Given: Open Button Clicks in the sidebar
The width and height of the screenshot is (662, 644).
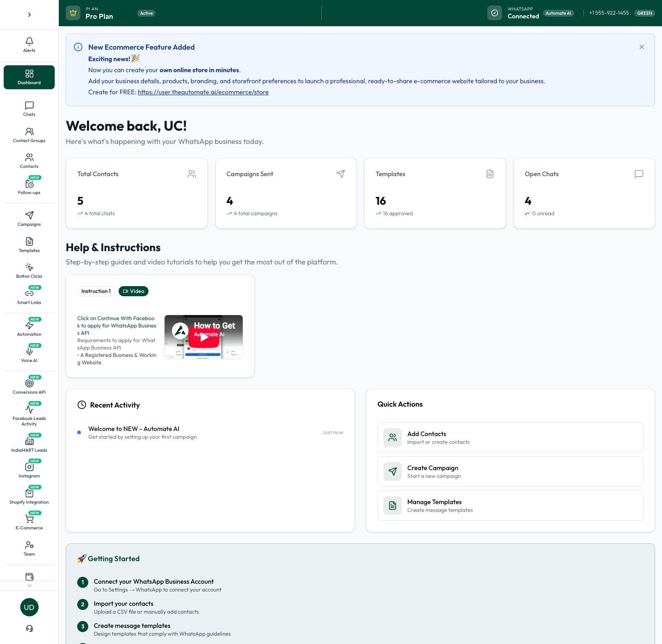Looking at the screenshot, I should tap(29, 271).
